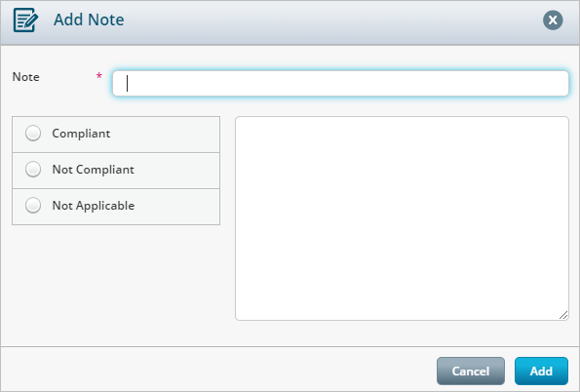Click the red required asterisk
Viewport: 580px width, 392px height.
click(x=98, y=76)
